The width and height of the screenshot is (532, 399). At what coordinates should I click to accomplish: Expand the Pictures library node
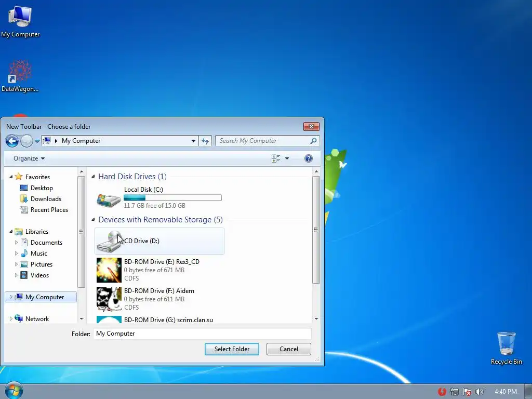(16, 264)
